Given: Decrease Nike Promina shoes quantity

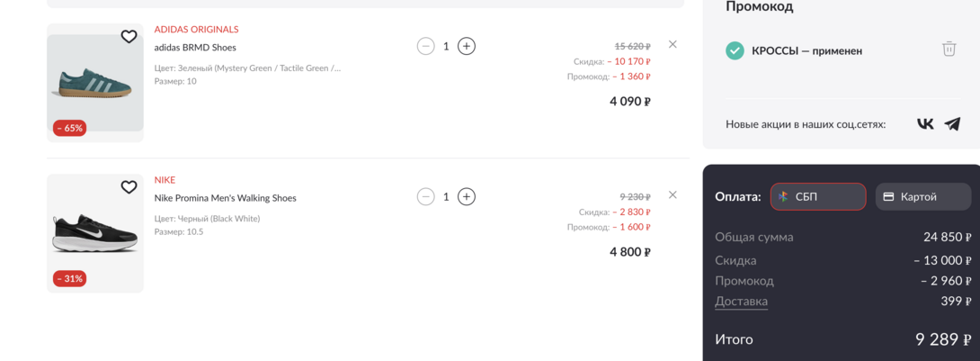Looking at the screenshot, I should point(426,196).
